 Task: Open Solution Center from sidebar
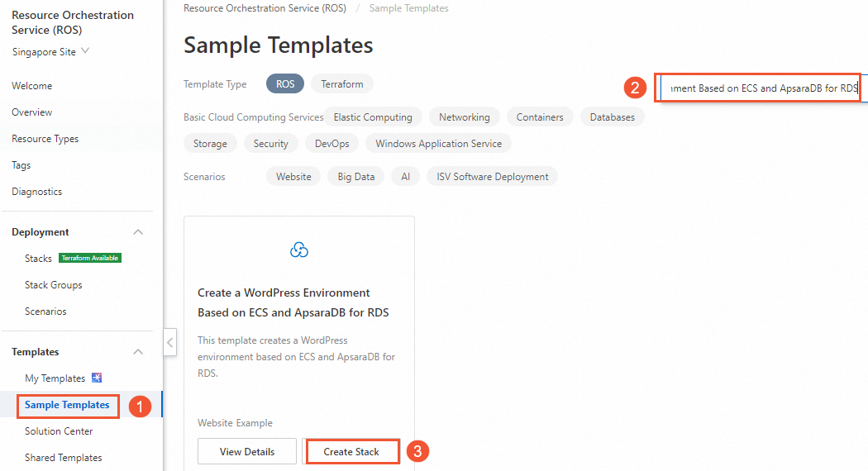click(x=59, y=431)
